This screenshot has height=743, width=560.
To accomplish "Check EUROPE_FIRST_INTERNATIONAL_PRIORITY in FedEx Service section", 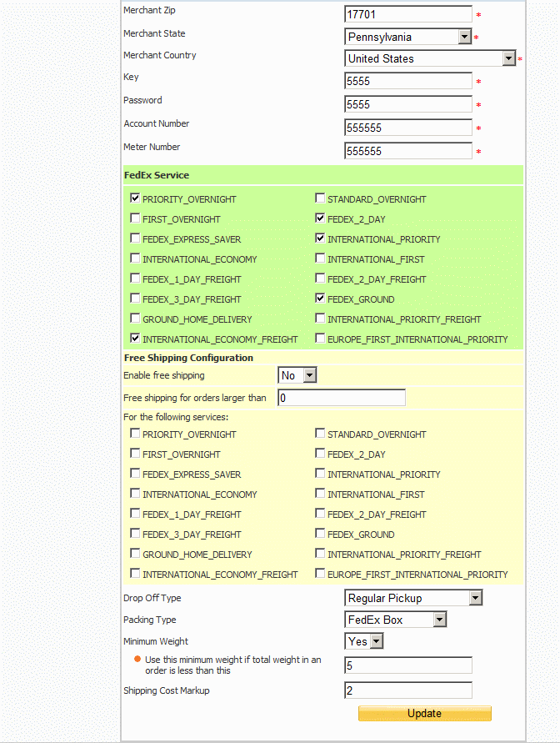I will click(x=320, y=339).
